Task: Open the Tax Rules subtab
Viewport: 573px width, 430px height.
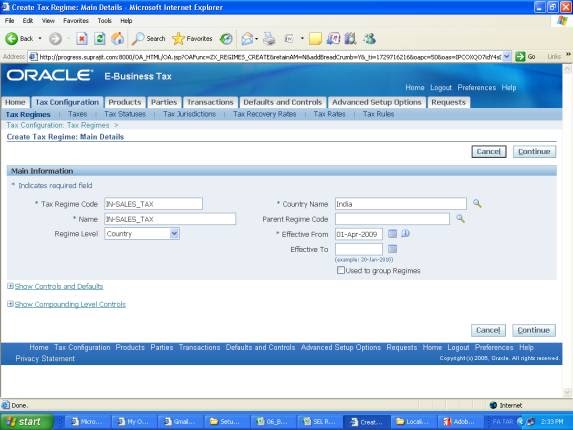Action: (x=379, y=114)
